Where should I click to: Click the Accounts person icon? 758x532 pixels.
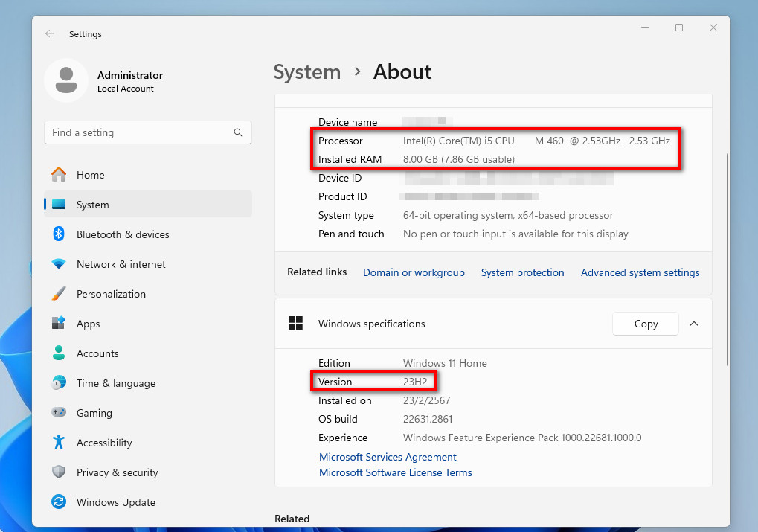pos(59,353)
